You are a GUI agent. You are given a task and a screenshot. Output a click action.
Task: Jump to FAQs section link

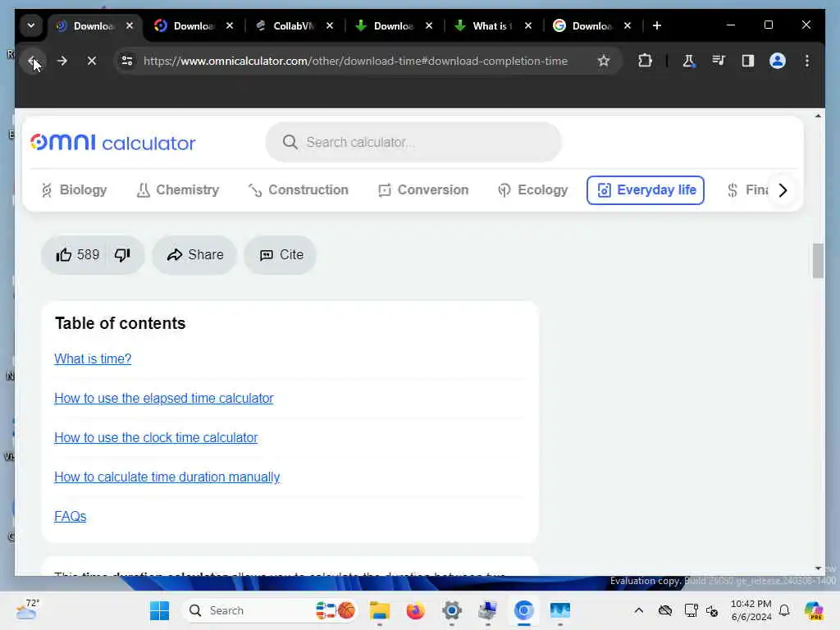click(71, 517)
